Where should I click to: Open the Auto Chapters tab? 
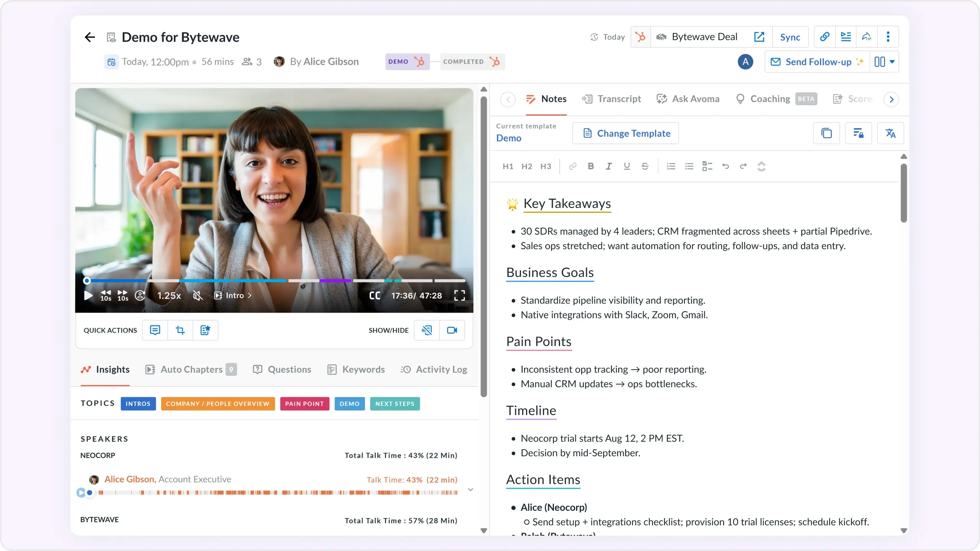(x=191, y=369)
